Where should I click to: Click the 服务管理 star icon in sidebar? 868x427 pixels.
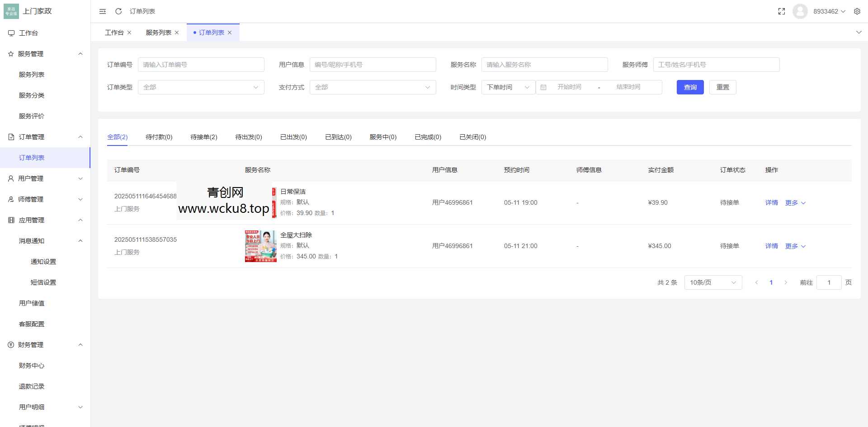click(10, 53)
